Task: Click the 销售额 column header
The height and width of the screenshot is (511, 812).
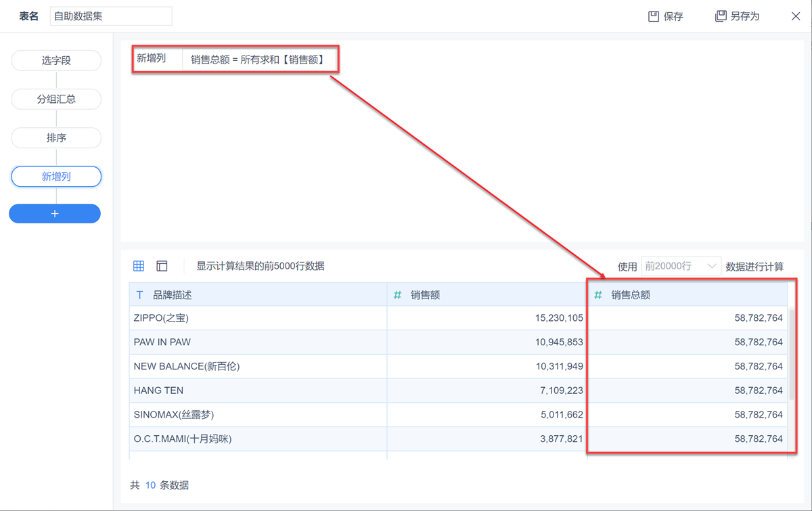Action: tap(487, 295)
